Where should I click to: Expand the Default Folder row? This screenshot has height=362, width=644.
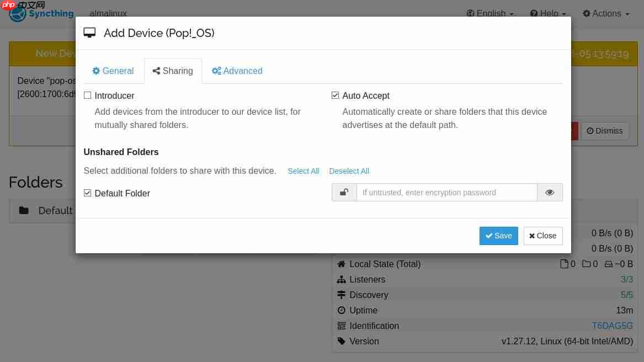point(42,211)
